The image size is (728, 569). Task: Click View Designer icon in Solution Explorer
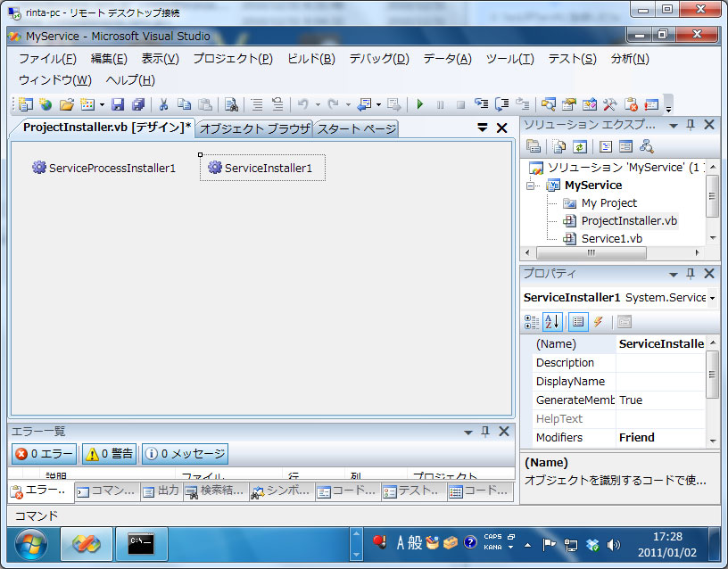pyautogui.click(x=626, y=146)
